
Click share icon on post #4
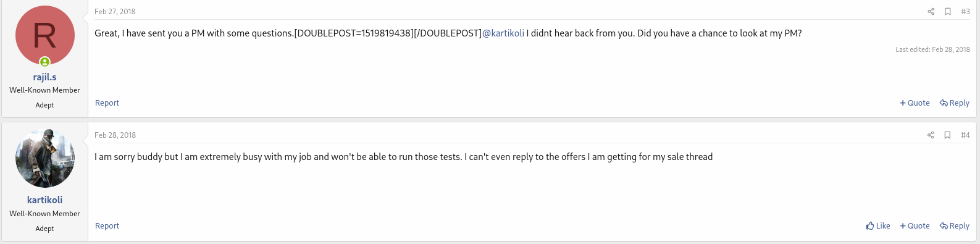(x=931, y=135)
